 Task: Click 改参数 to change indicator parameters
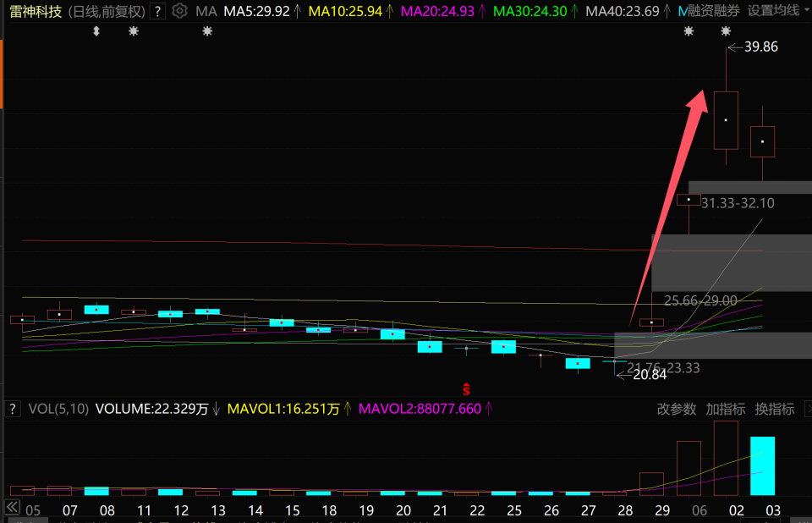(x=677, y=409)
